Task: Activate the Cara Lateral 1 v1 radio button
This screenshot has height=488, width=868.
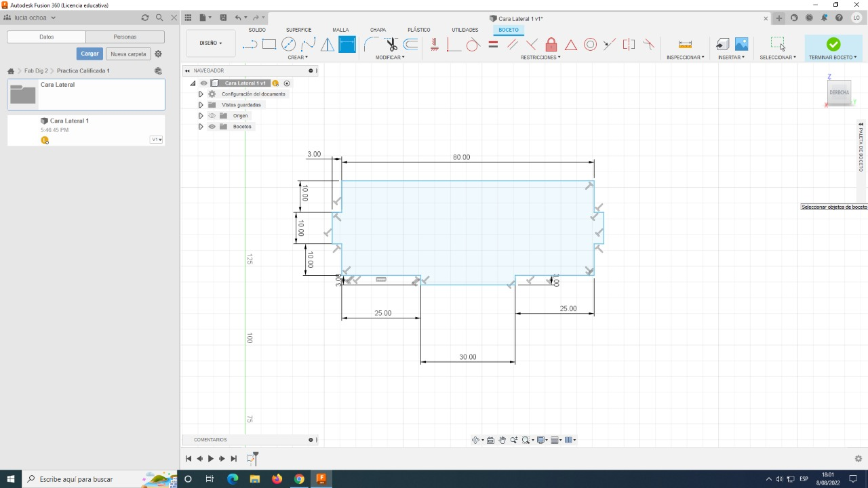Action: 287,83
